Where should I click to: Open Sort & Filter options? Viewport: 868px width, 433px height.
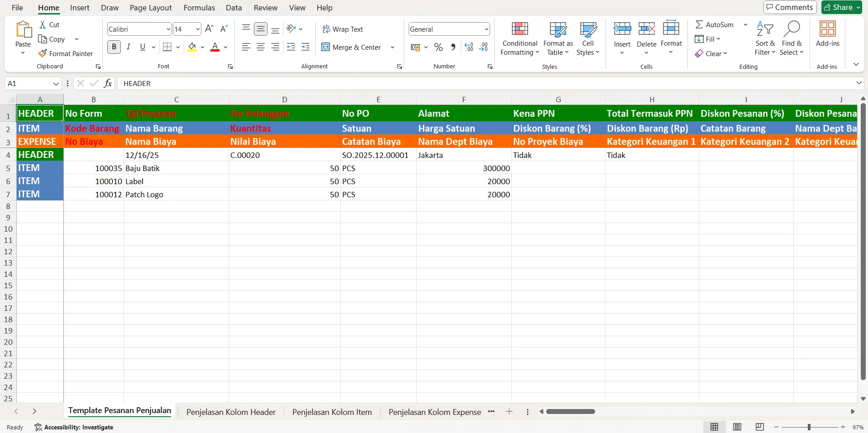click(x=765, y=38)
